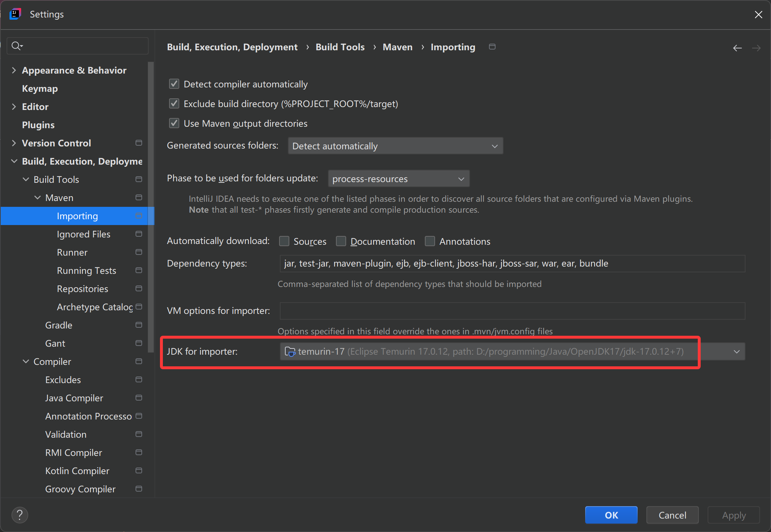Click the Cancel button

click(672, 515)
